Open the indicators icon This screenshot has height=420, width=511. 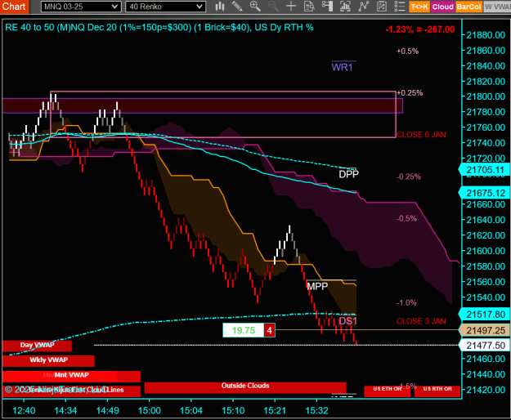(345, 7)
